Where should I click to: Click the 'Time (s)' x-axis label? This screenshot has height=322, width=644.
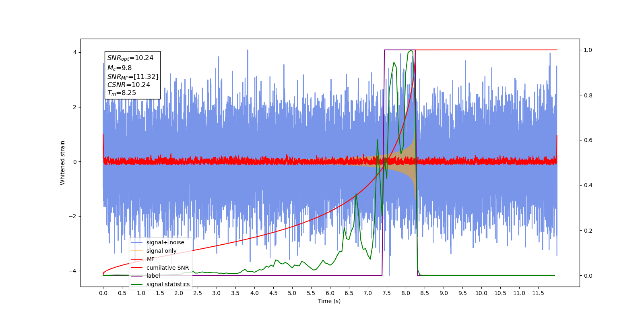click(x=329, y=301)
